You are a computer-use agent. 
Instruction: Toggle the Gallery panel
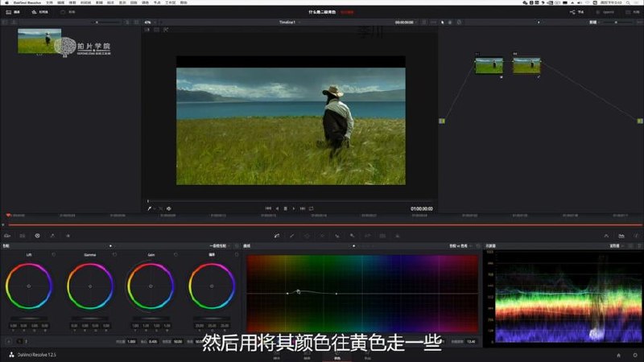point(13,12)
